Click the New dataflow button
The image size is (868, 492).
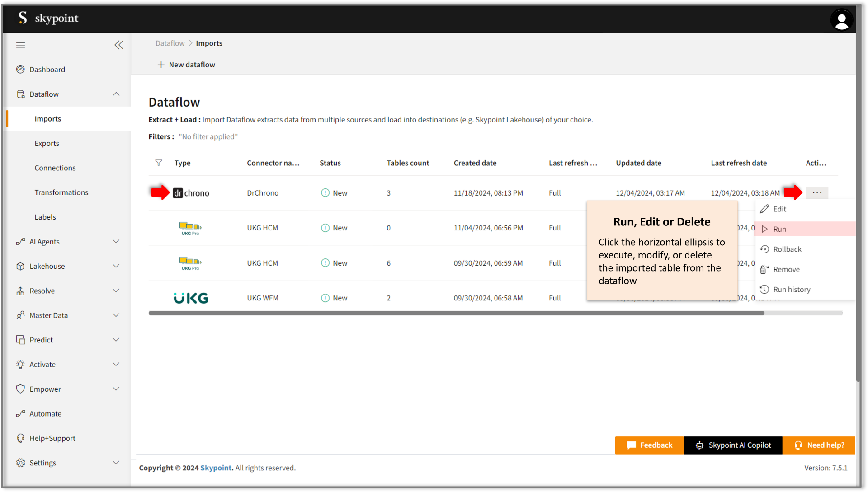(x=186, y=65)
